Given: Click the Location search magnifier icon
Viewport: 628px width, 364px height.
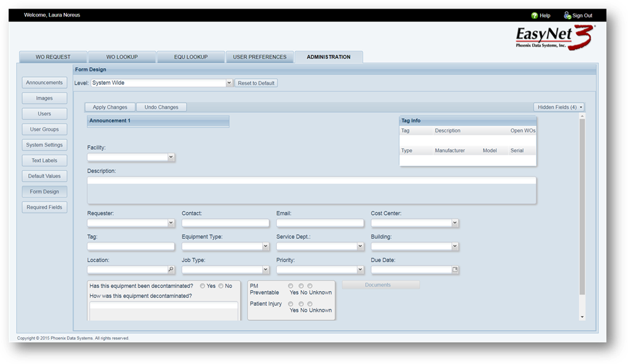Looking at the screenshot, I should [171, 269].
